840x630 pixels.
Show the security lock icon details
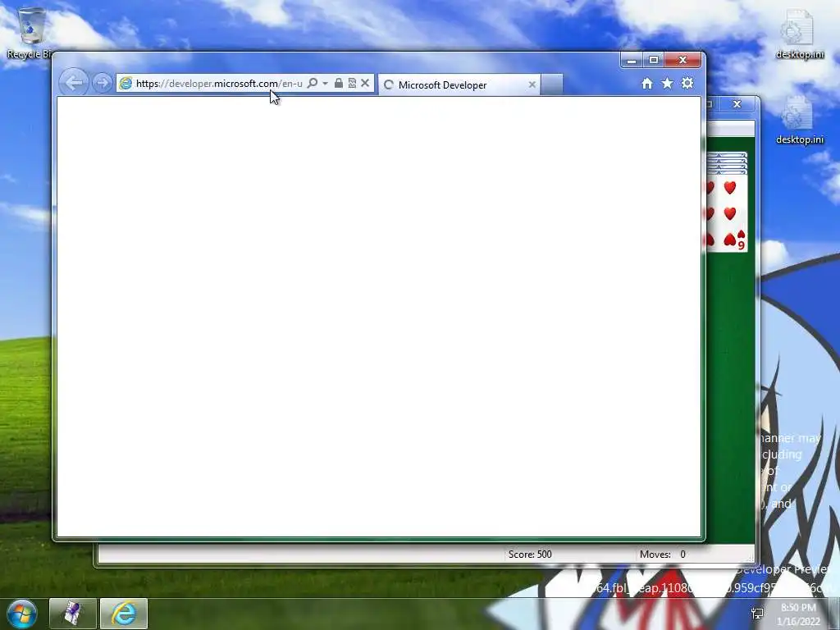click(339, 83)
